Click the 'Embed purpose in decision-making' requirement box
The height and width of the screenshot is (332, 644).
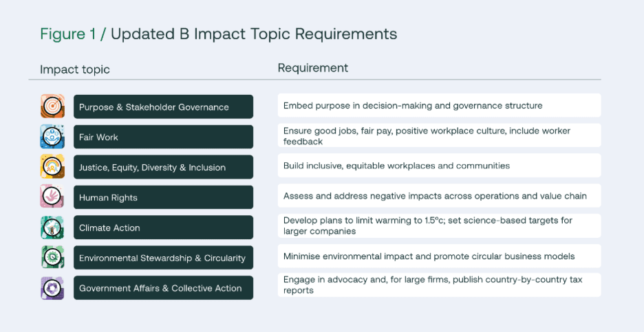[439, 106]
